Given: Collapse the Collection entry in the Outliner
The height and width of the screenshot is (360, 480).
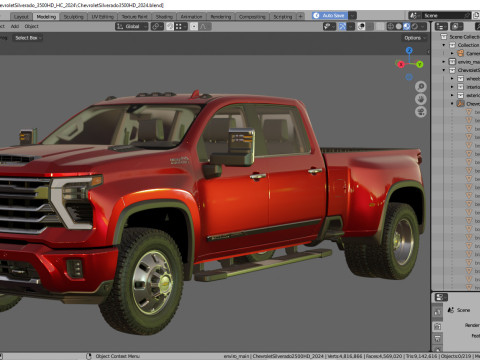Looking at the screenshot, I should [x=444, y=45].
